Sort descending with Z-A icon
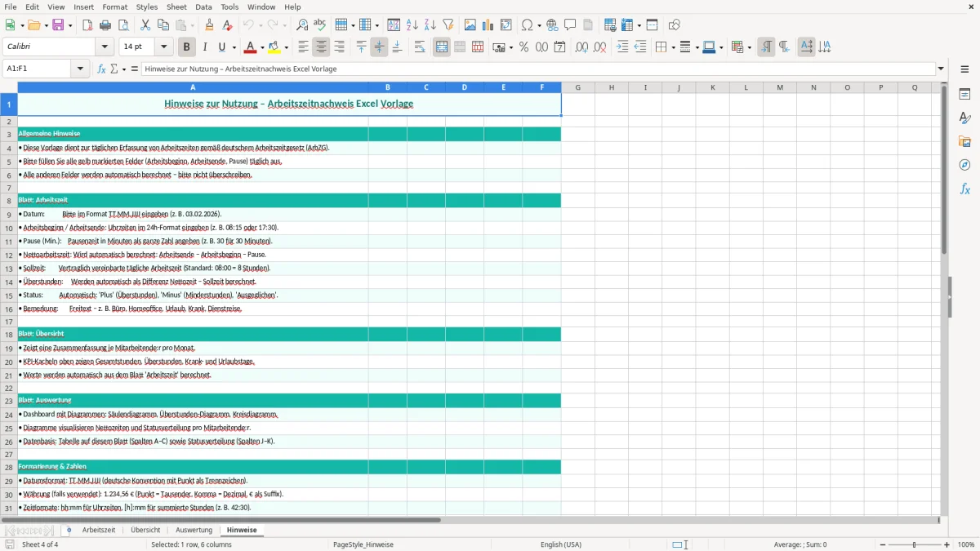This screenshot has width=980, height=551. point(430,25)
